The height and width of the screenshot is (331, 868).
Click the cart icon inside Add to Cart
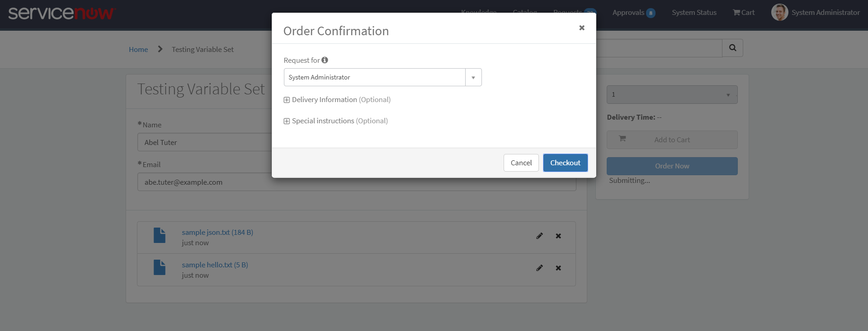[623, 139]
